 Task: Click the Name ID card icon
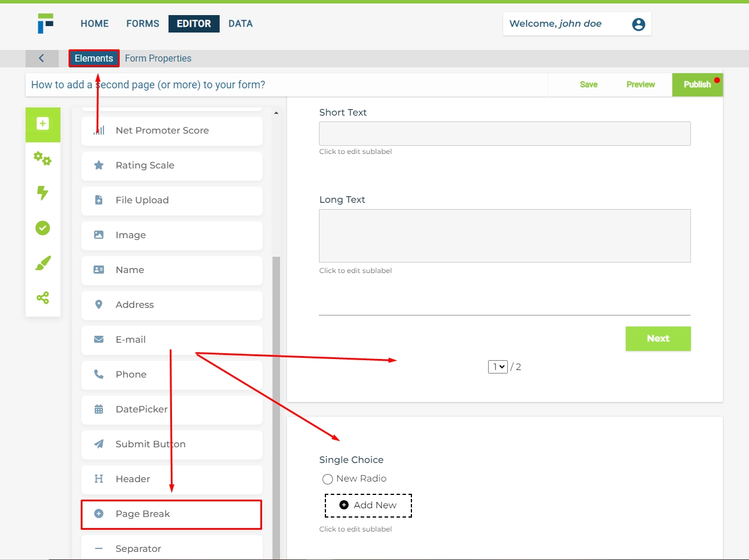click(99, 270)
